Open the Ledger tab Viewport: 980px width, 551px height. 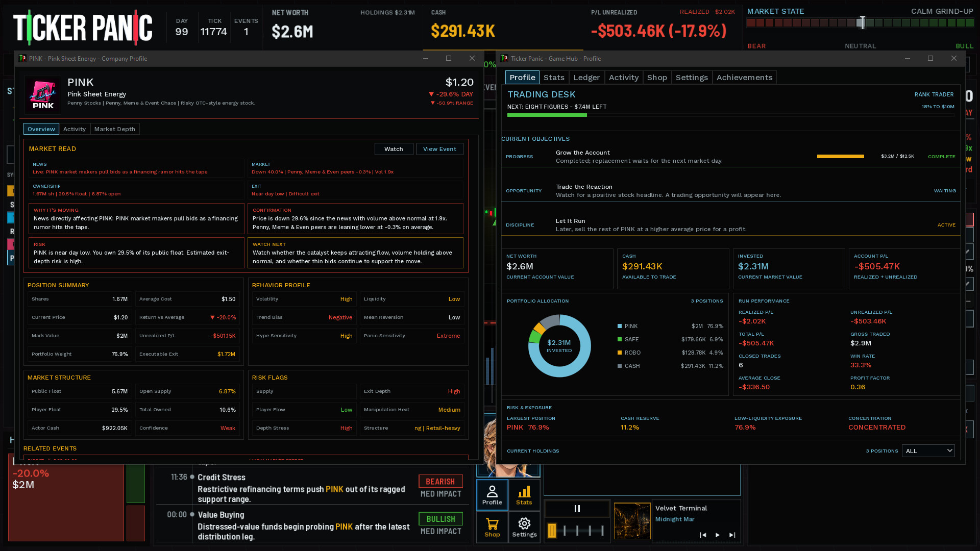click(x=586, y=78)
